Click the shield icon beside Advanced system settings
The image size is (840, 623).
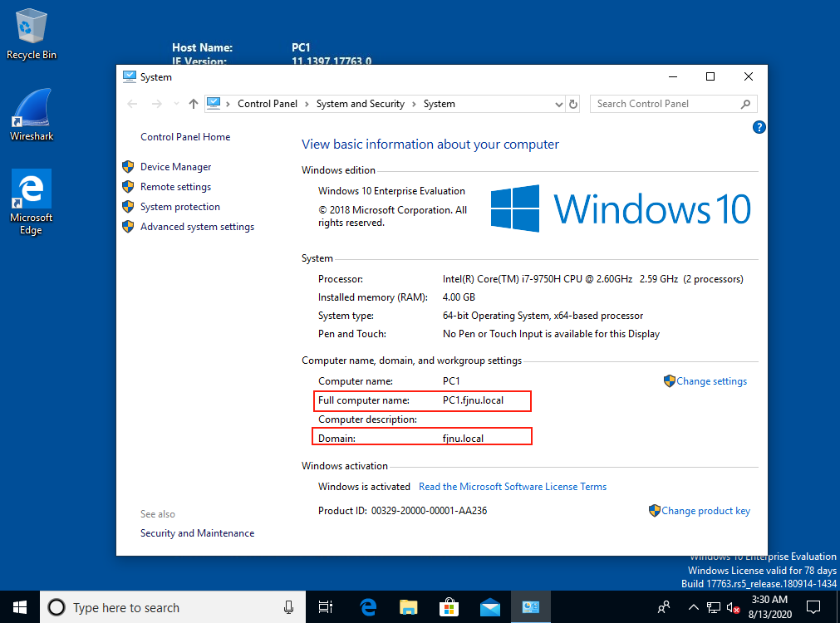tap(128, 227)
